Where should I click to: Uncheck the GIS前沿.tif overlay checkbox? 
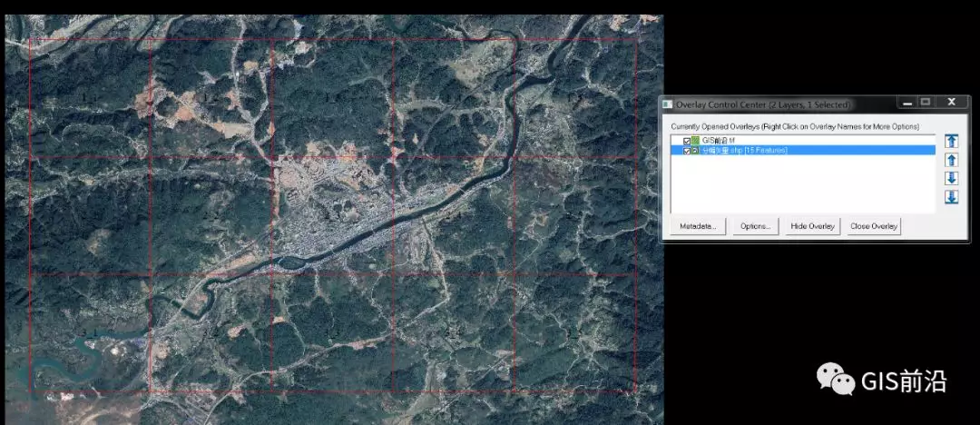687,141
